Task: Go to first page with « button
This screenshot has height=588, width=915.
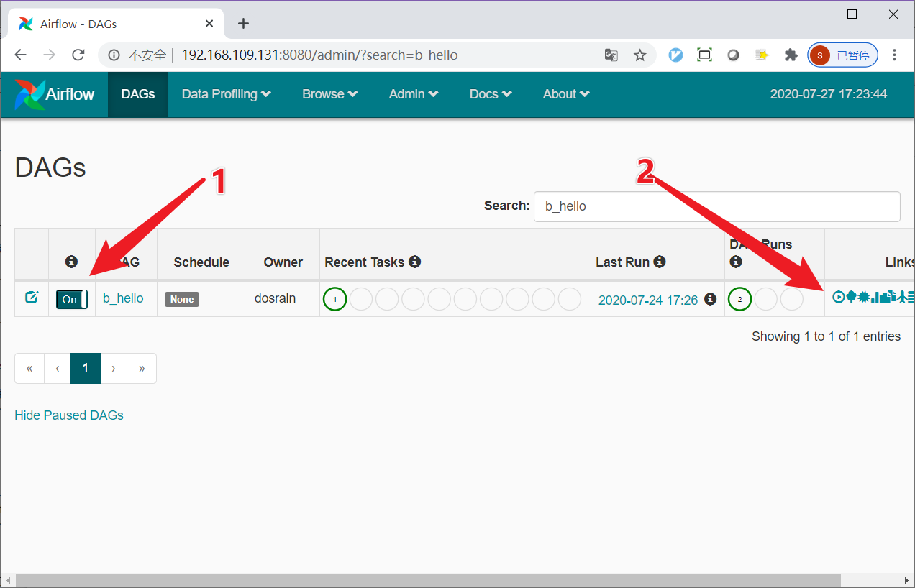Action: [29, 368]
